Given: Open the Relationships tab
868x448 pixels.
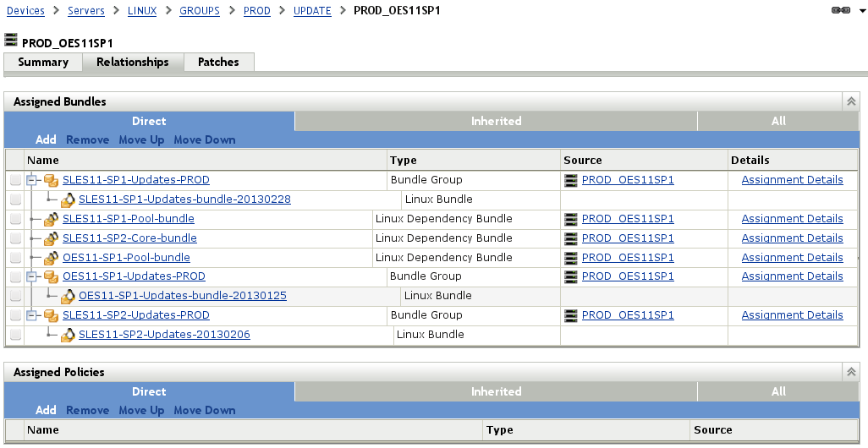Looking at the screenshot, I should click(x=133, y=62).
